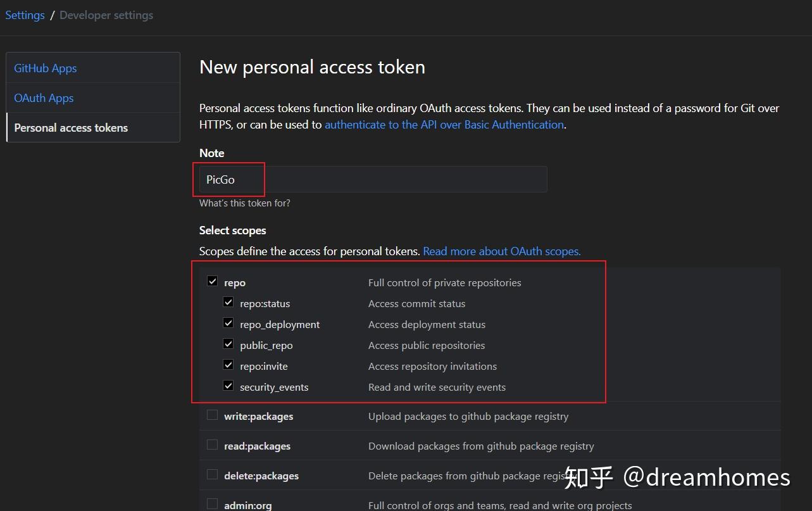
Task: Follow the Basic Authentication documentation link
Action: click(x=444, y=124)
